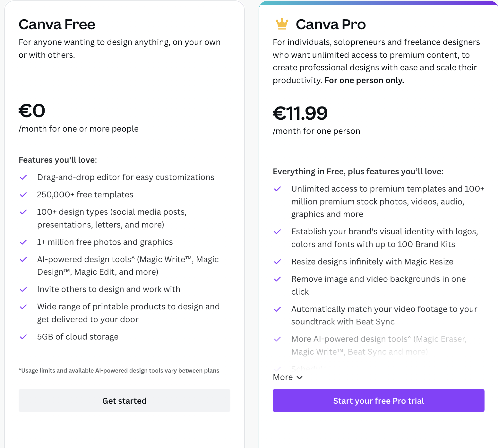Click checkmark beside Unlimited premium templates access

278,189
